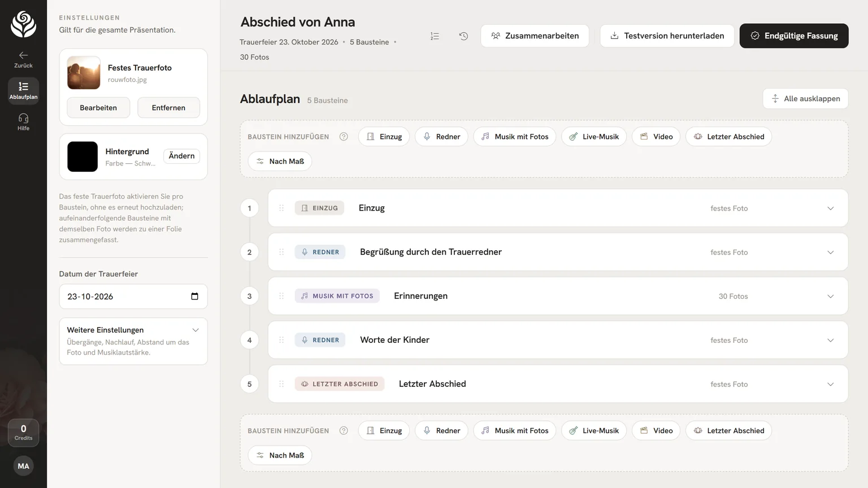Grab the drag handle of Einzug row
This screenshot has width=868, height=488.
[x=281, y=208]
